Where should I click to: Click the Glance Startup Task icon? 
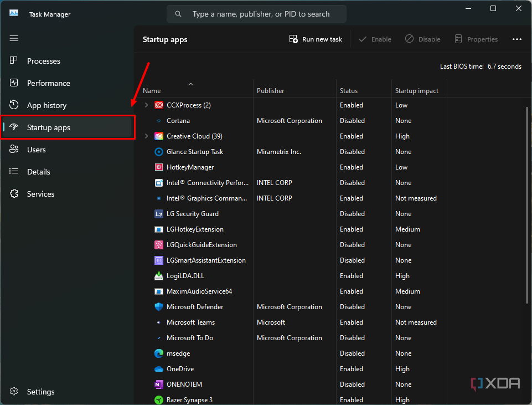tap(159, 152)
